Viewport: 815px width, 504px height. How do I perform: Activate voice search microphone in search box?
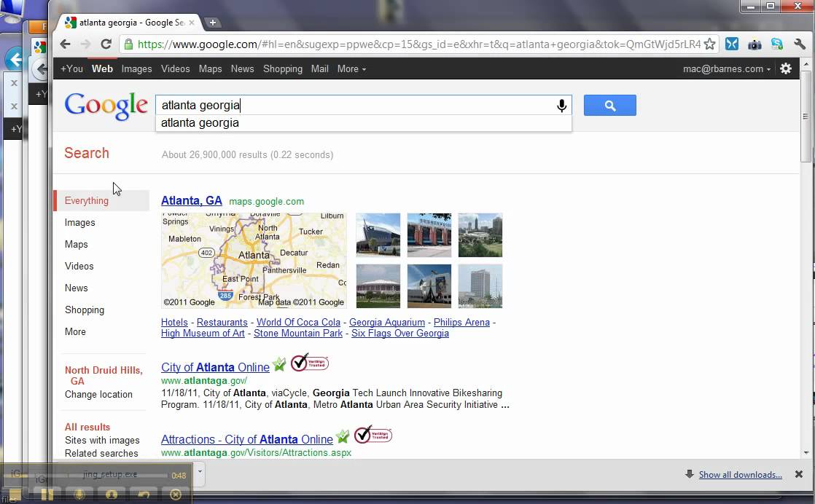click(561, 106)
